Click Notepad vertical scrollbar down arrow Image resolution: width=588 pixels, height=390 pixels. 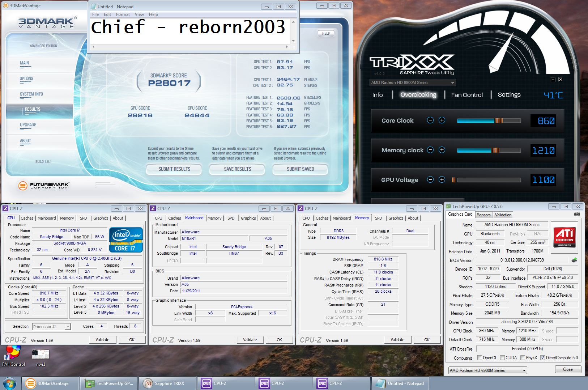click(293, 41)
